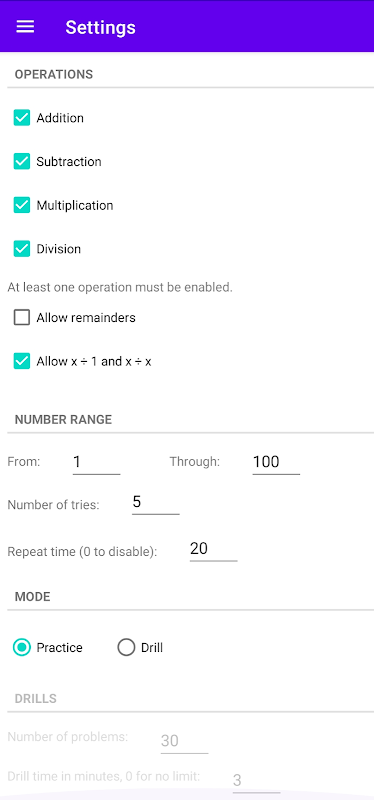Uncheck the Addition checkbox

click(x=22, y=118)
